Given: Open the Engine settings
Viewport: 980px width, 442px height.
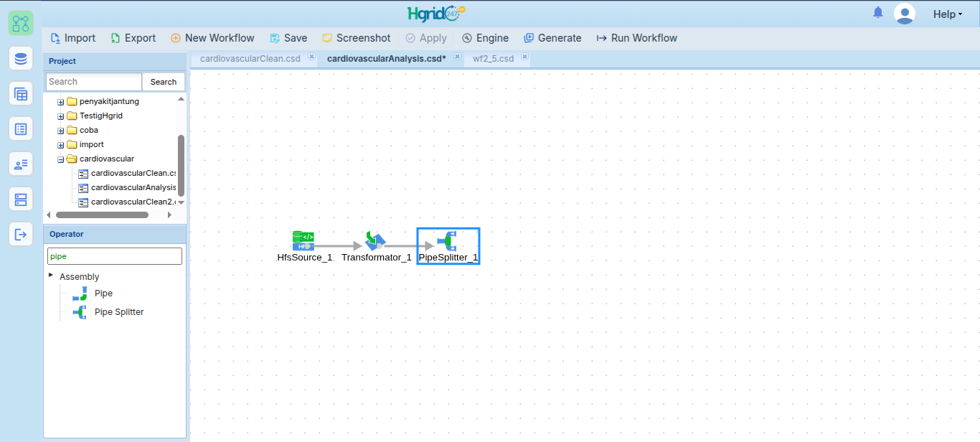Looking at the screenshot, I should pyautogui.click(x=485, y=38).
